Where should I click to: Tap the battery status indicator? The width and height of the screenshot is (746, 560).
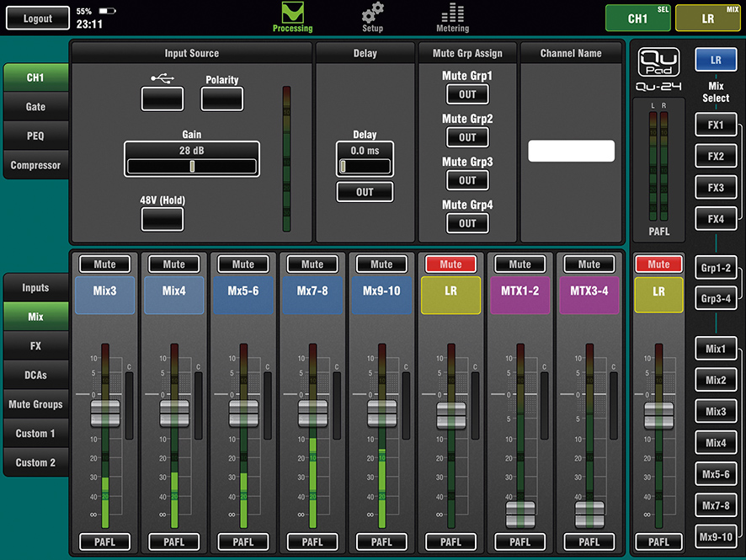107,10
